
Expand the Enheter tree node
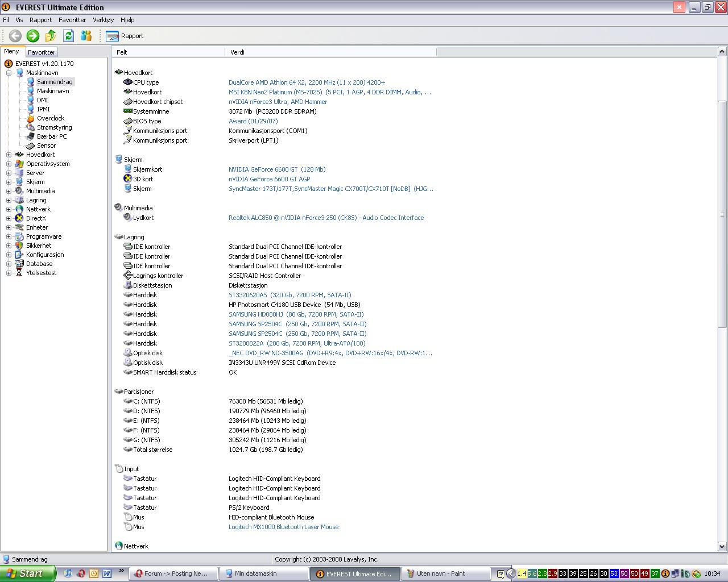(x=9, y=227)
